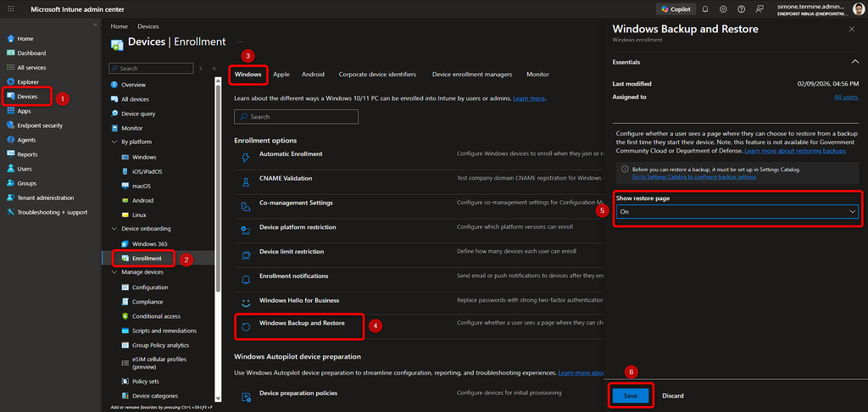The image size is (868, 412).
Task: Collapse the devices submenu pane
Action: [214, 68]
